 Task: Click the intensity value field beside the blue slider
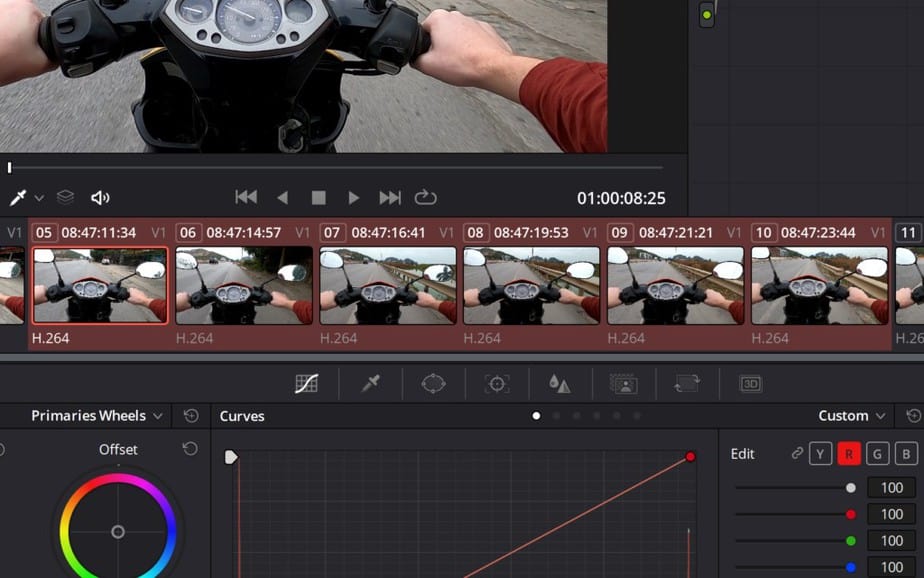[892, 567]
